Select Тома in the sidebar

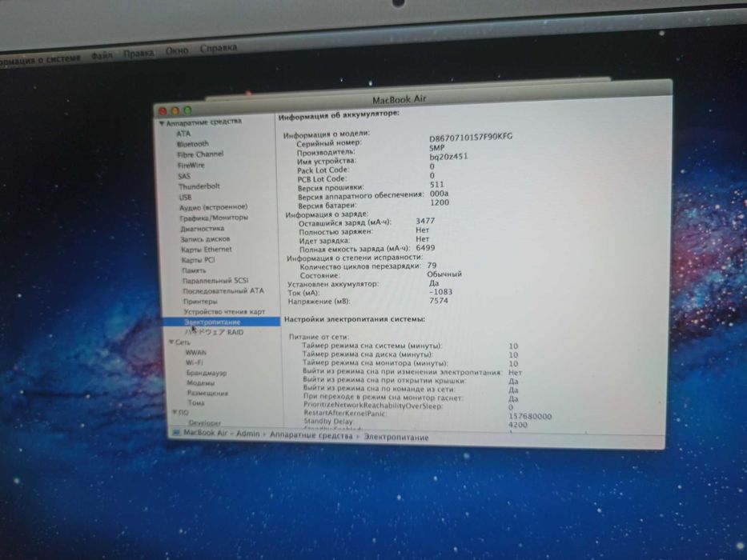(x=196, y=403)
